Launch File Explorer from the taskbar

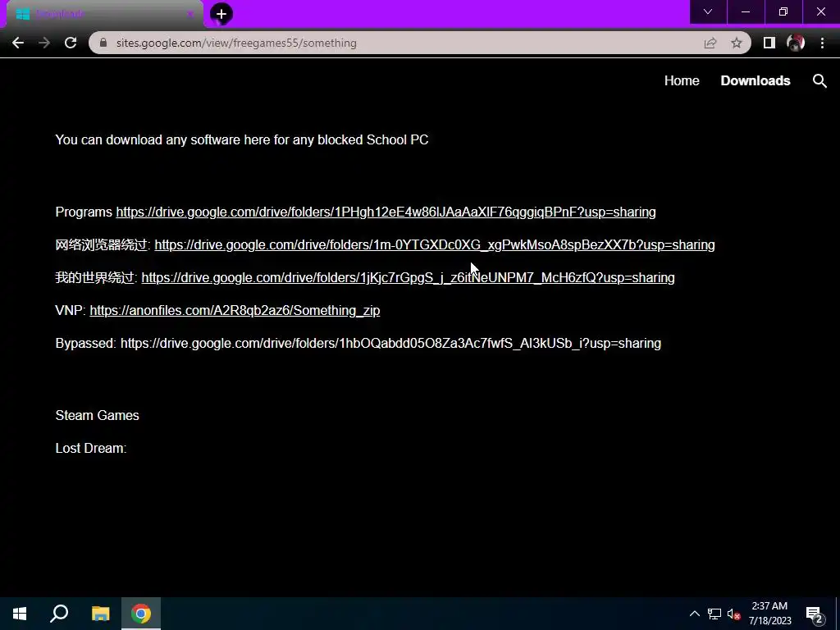[100, 614]
